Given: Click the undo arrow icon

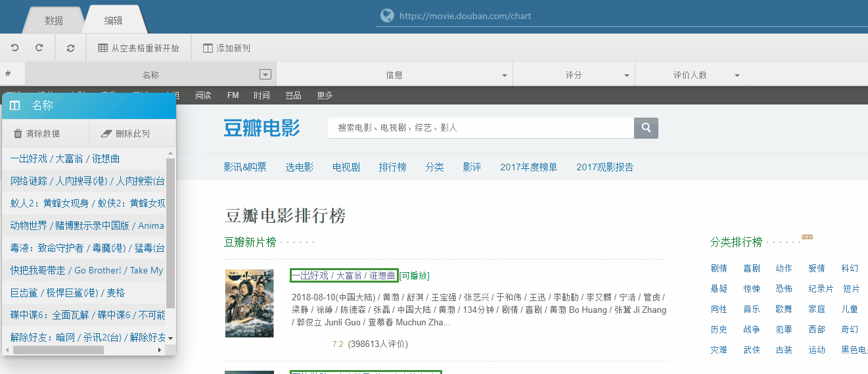Looking at the screenshot, I should (14, 48).
